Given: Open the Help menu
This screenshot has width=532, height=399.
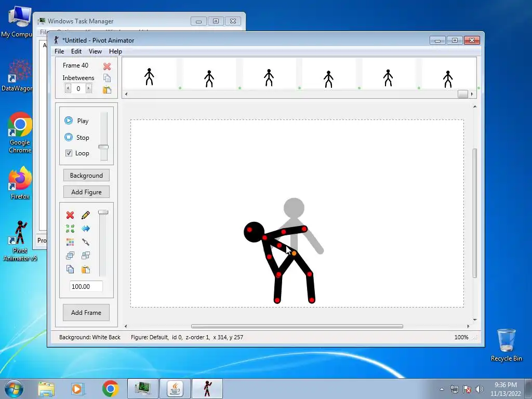Looking at the screenshot, I should [x=115, y=51].
